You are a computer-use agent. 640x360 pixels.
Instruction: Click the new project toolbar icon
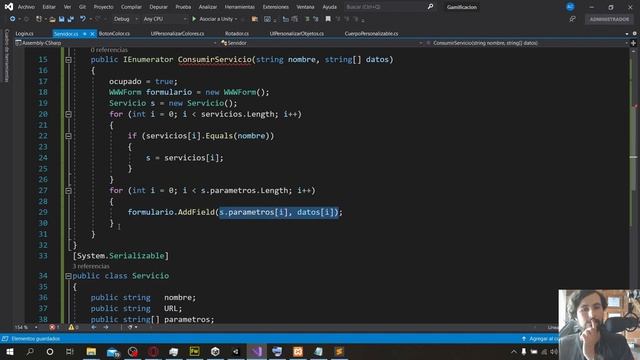click(x=39, y=19)
